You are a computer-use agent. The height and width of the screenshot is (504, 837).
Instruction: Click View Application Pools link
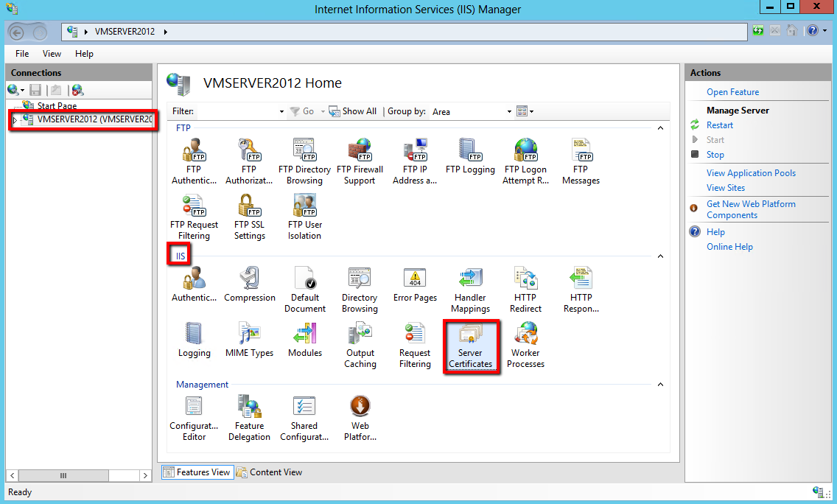coord(751,173)
